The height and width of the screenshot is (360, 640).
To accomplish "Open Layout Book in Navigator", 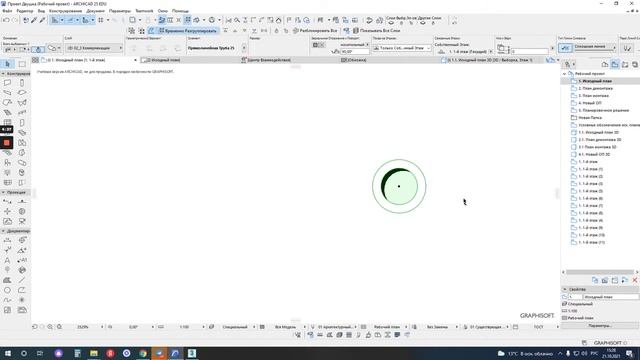I will [625, 64].
